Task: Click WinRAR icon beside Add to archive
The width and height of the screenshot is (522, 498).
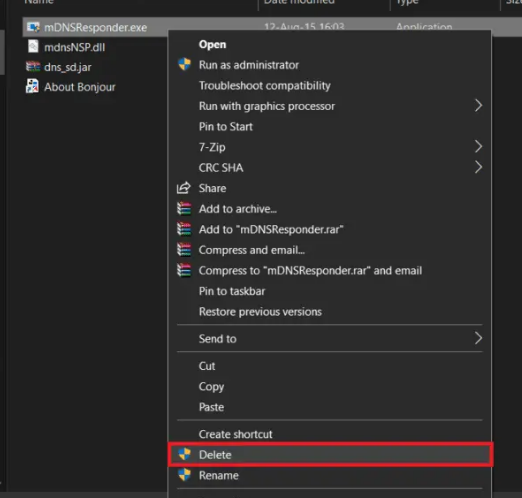Action: coord(184,209)
